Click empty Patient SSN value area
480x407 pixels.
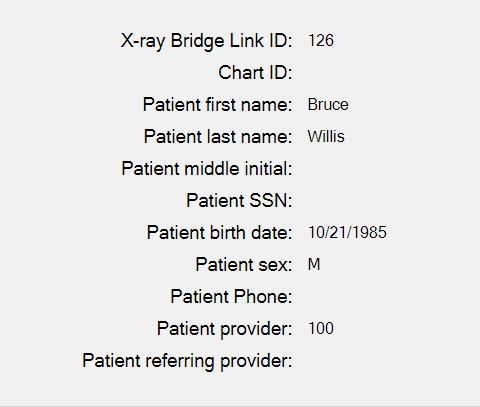pos(347,201)
